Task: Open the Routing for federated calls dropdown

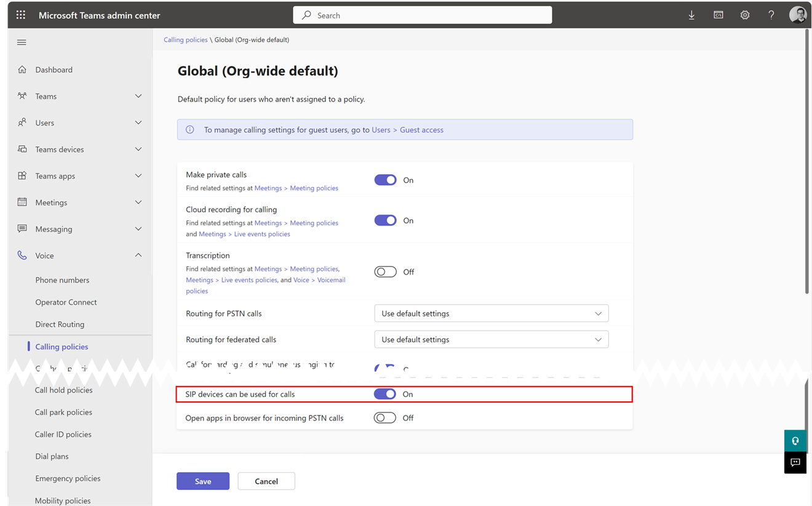Action: (490, 339)
